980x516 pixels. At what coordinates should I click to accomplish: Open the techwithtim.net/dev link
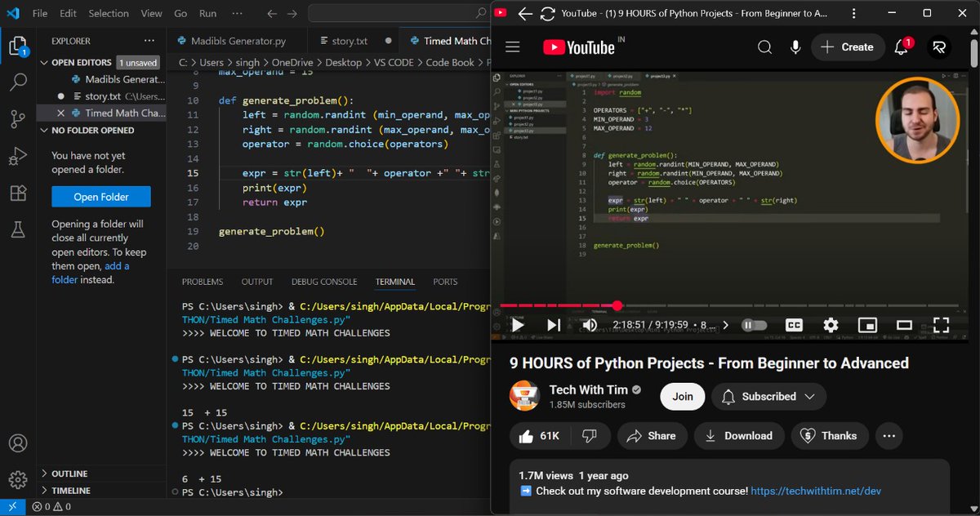tap(816, 491)
